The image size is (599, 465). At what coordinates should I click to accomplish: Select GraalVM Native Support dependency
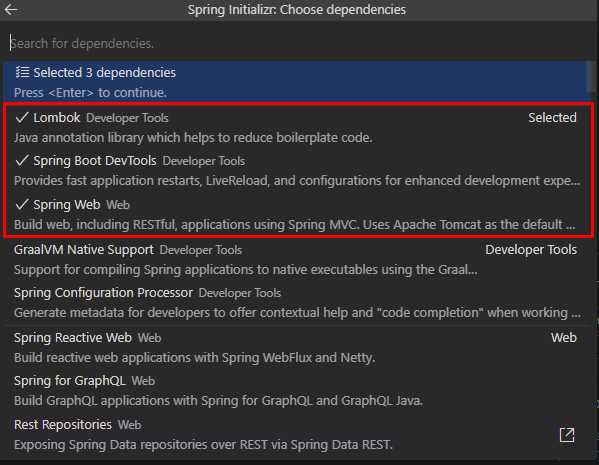tap(296, 259)
